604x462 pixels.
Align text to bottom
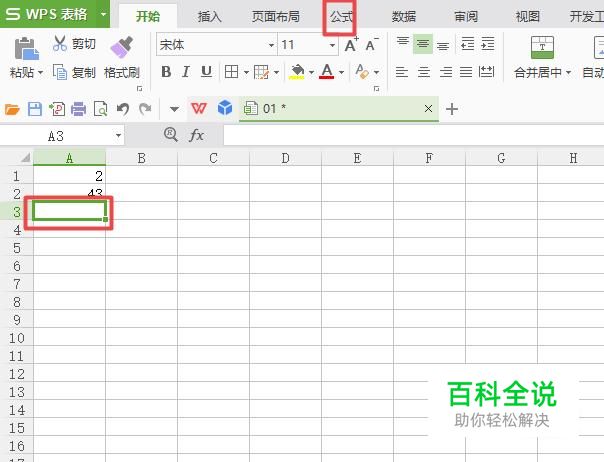[x=443, y=45]
